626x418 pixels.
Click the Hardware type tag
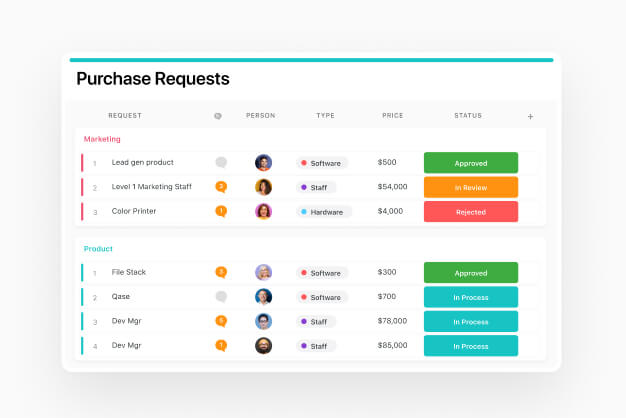(x=321, y=212)
